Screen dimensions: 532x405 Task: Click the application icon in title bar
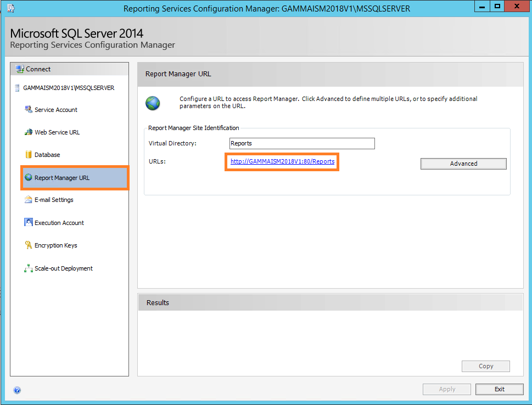[x=10, y=6]
